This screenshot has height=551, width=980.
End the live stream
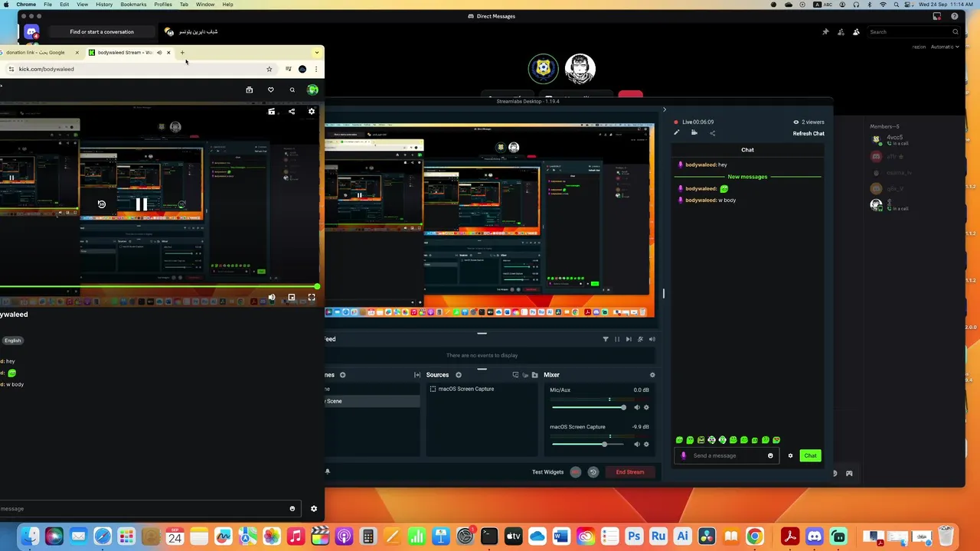coord(630,472)
